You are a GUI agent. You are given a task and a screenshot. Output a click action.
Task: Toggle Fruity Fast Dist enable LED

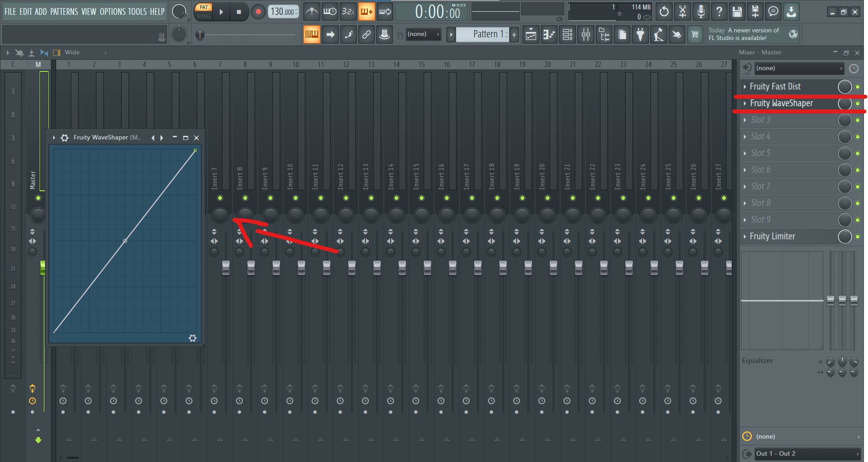858,87
